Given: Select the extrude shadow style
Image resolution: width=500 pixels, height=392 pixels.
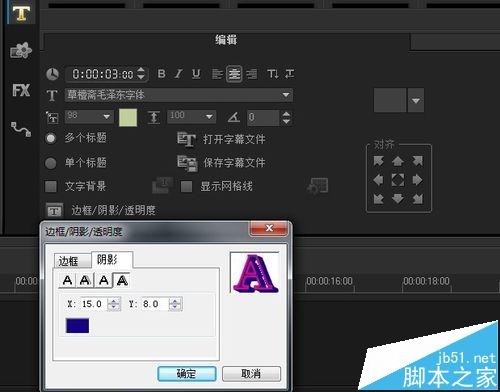Looking at the screenshot, I should pos(122,280).
